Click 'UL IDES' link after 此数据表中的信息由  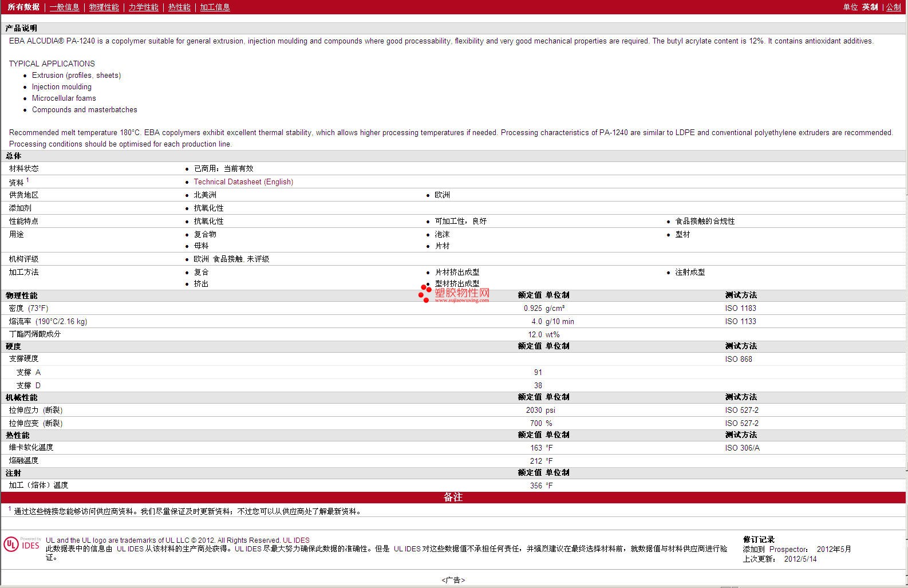click(x=130, y=548)
